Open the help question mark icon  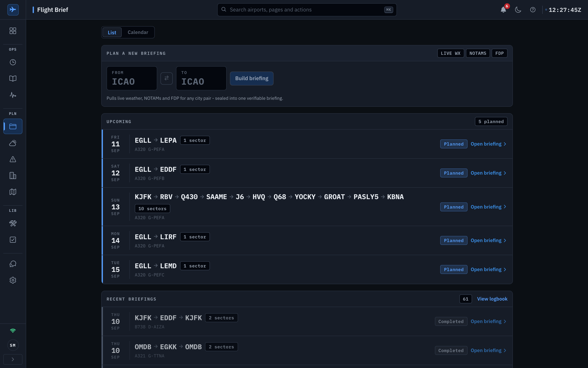click(533, 10)
